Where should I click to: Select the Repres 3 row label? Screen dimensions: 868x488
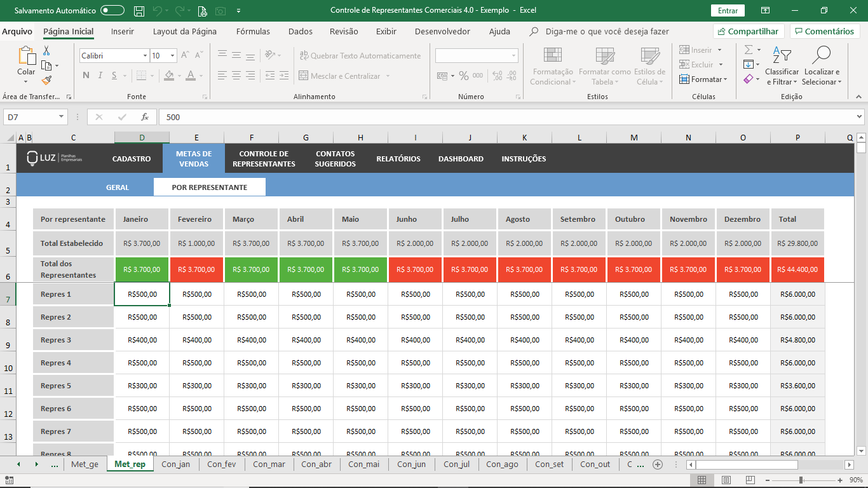[x=73, y=340]
